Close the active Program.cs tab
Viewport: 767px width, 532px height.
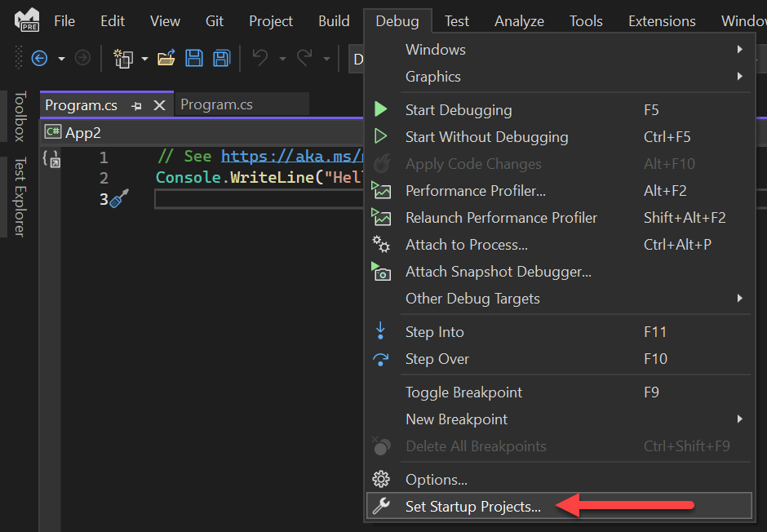(159, 105)
